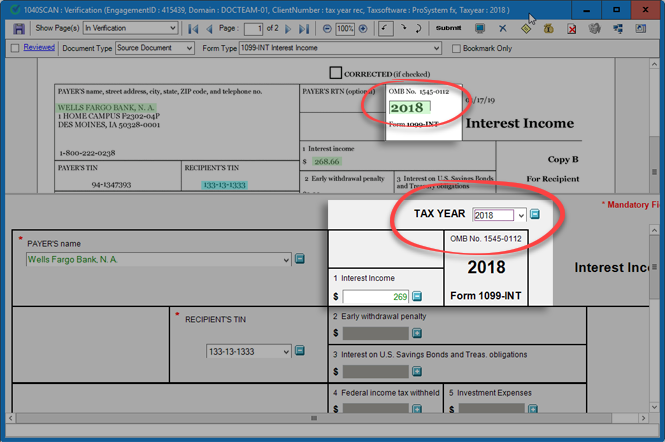Click icon beside RECIPIENT'S TIN dropdown
Screen dimensions: 665x442
click(x=299, y=350)
